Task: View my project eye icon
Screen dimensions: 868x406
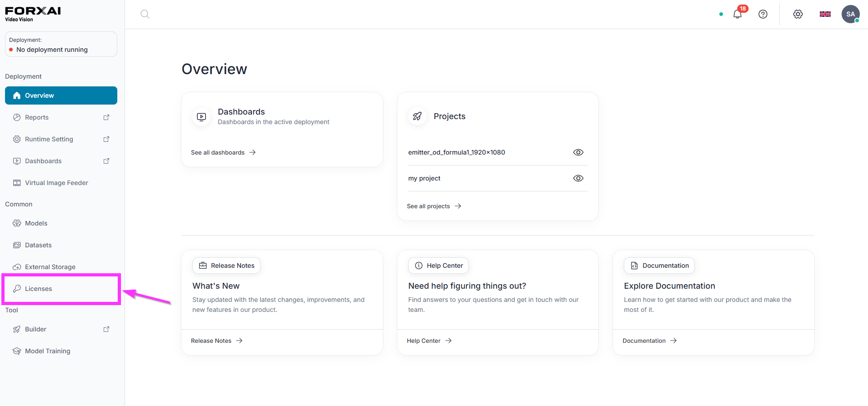Action: pos(578,178)
